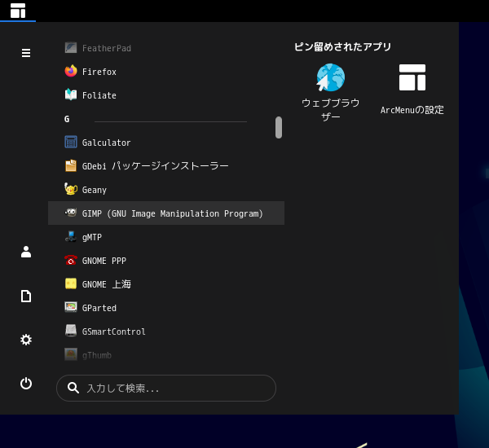
Task: Open the documents sidebar icon
Action: point(26,296)
